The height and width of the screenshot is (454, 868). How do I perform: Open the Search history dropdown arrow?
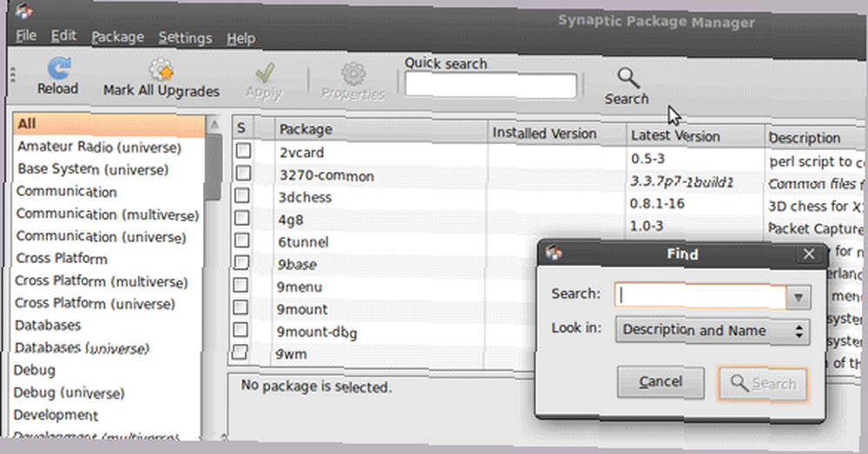[x=799, y=298]
